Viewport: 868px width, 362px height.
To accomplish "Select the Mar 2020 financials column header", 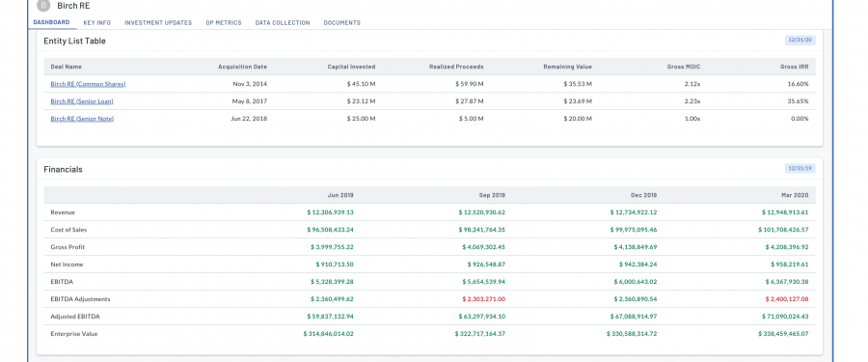I will [x=796, y=195].
